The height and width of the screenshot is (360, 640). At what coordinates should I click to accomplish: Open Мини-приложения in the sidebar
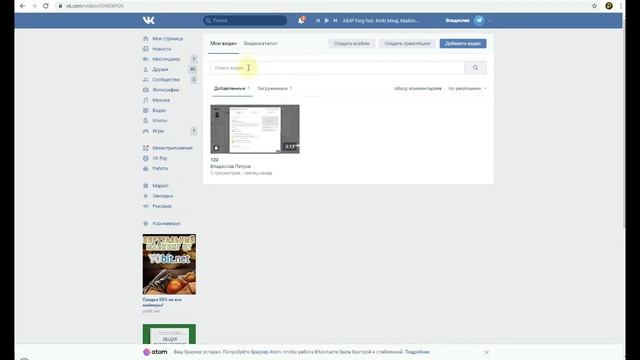pos(172,148)
